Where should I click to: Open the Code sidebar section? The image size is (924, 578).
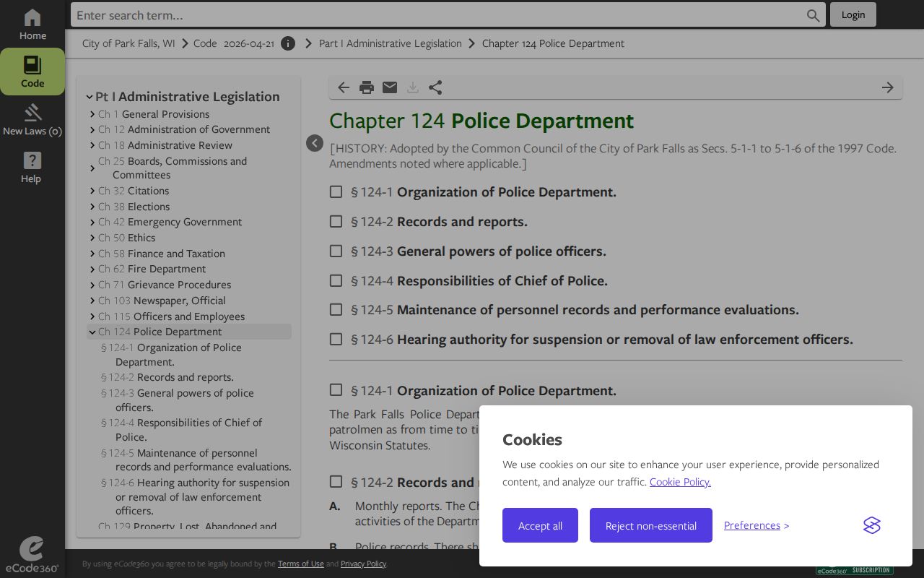click(32, 72)
